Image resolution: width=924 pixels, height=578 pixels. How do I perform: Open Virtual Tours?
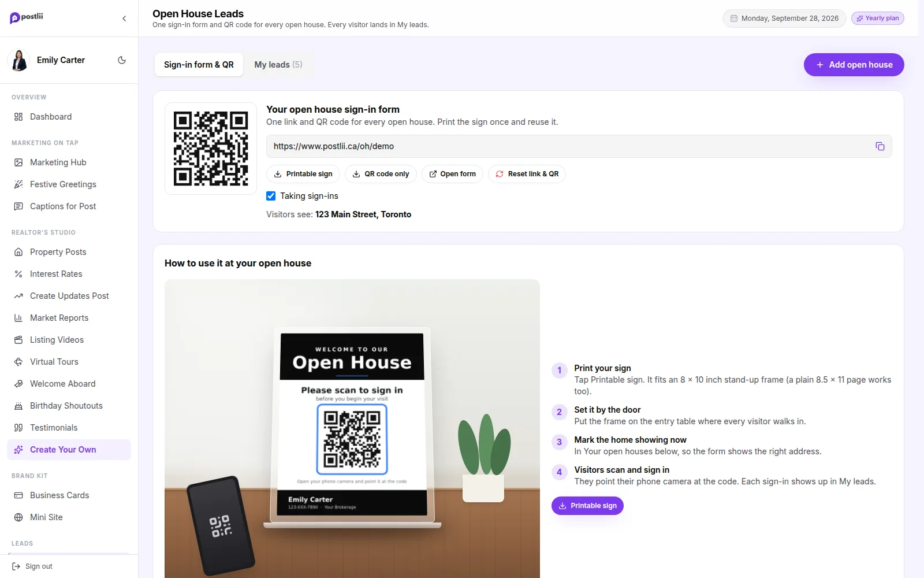point(69,362)
